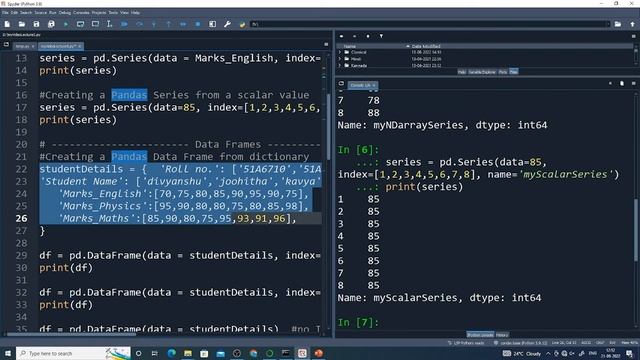
Task: Switch to the History bottom tab
Action: tap(502, 335)
